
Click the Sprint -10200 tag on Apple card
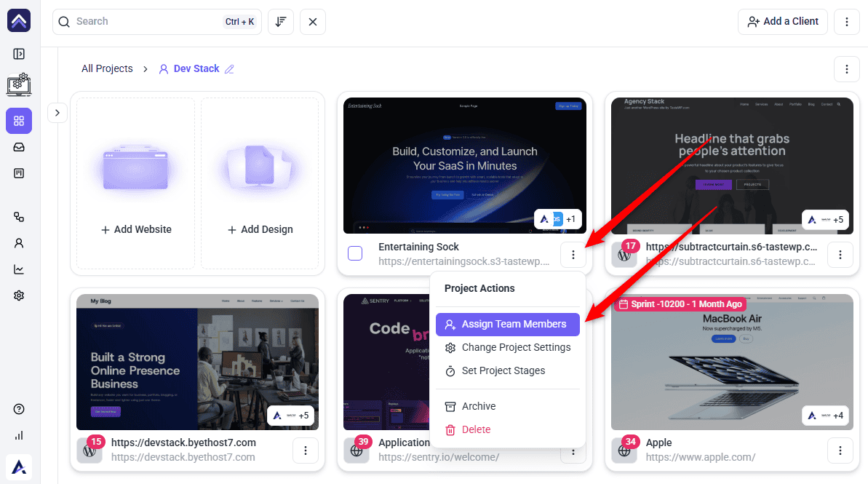[680, 304]
